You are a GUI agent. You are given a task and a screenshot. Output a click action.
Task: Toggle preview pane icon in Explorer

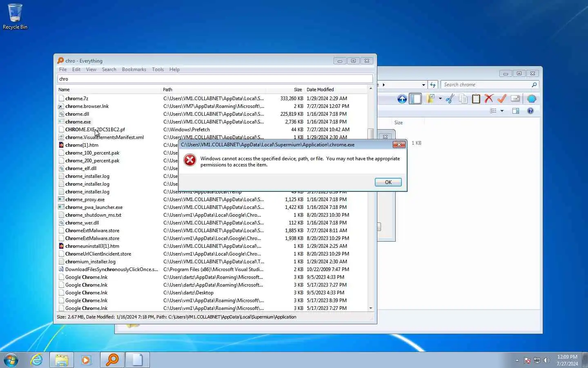pos(516,111)
